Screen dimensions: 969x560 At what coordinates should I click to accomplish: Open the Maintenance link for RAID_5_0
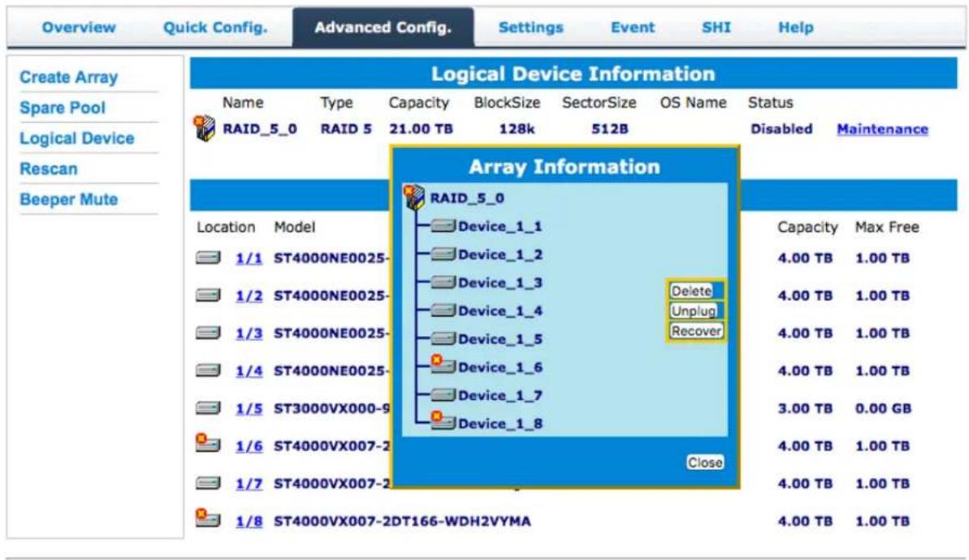coord(882,129)
